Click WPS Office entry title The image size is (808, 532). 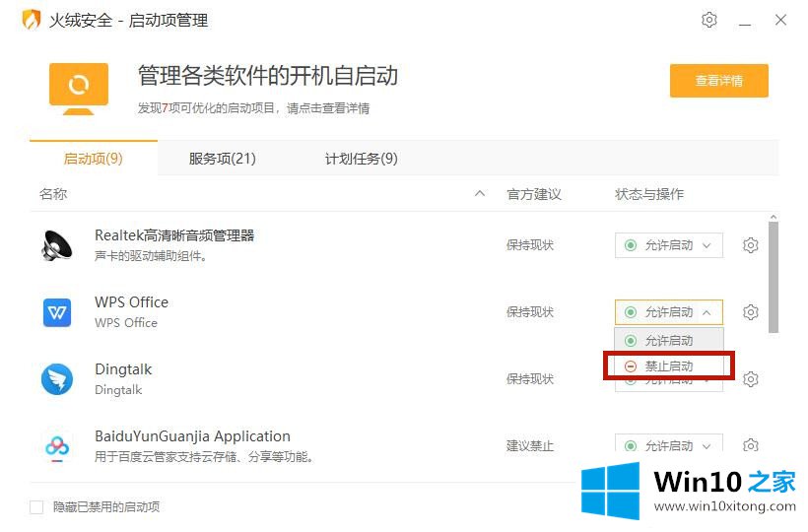131,302
